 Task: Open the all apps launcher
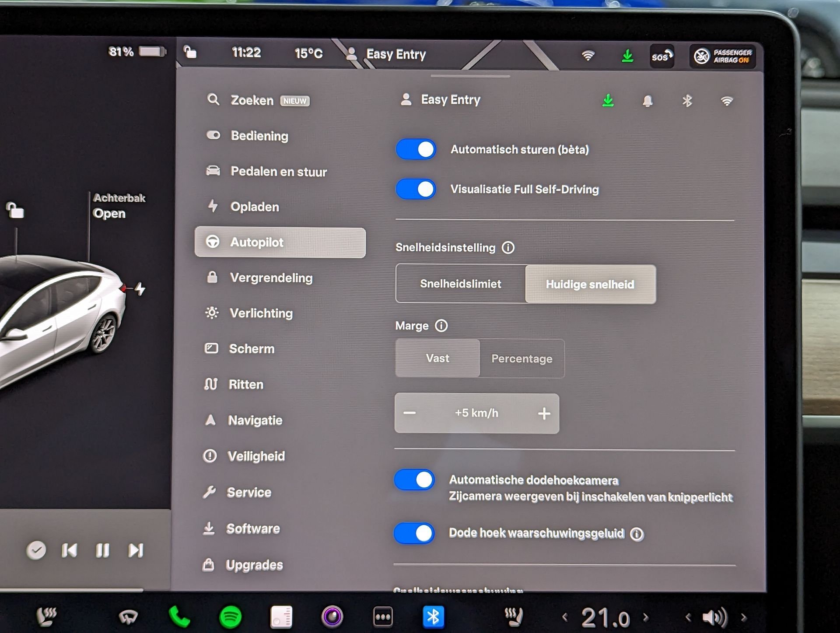[x=383, y=617]
